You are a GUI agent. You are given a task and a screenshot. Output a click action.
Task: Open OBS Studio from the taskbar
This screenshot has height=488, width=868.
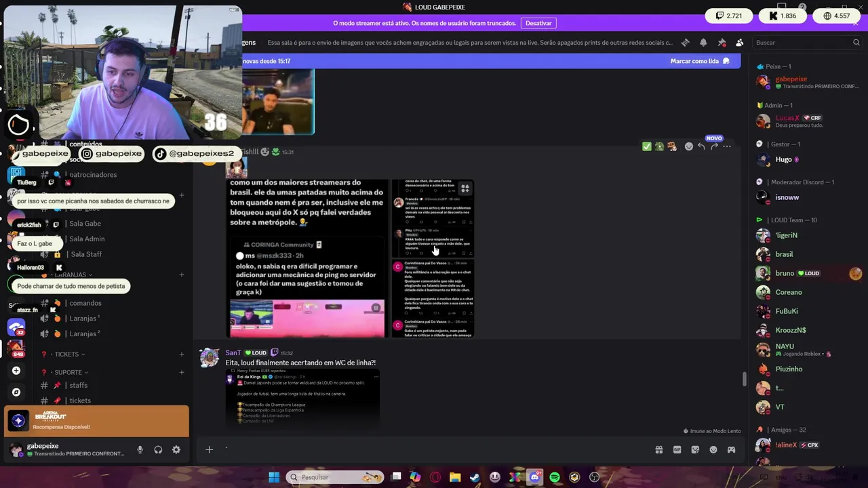(x=595, y=477)
